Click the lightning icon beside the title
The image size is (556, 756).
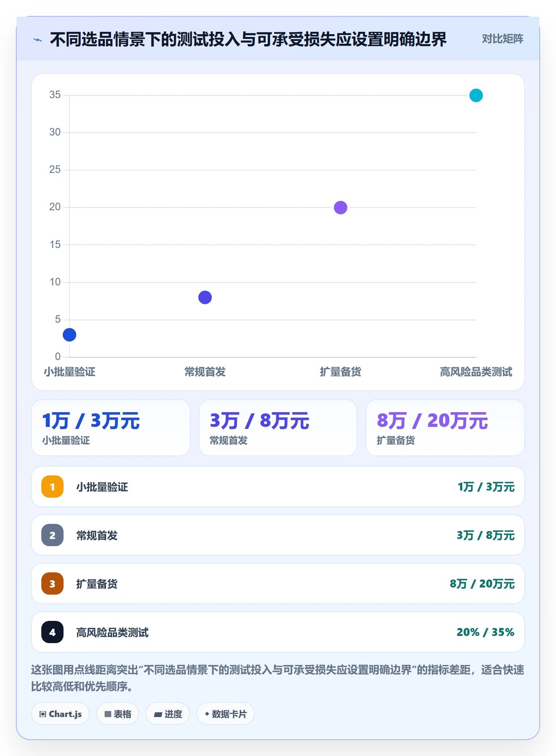[38, 40]
